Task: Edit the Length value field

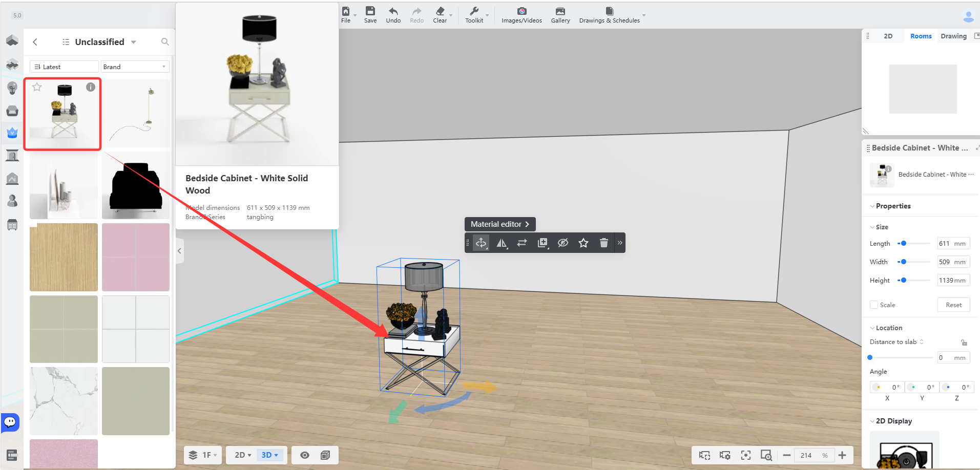Action: 953,244
